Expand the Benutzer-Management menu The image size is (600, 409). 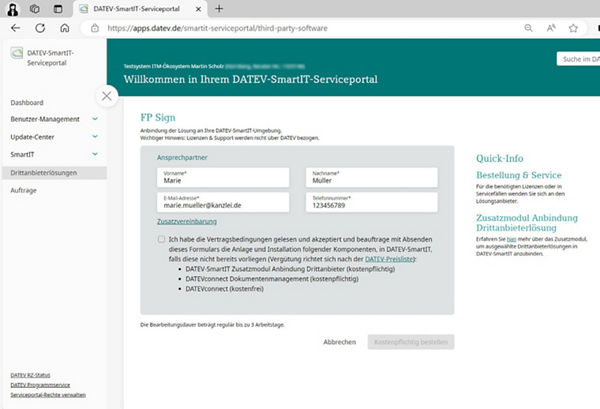tap(94, 120)
